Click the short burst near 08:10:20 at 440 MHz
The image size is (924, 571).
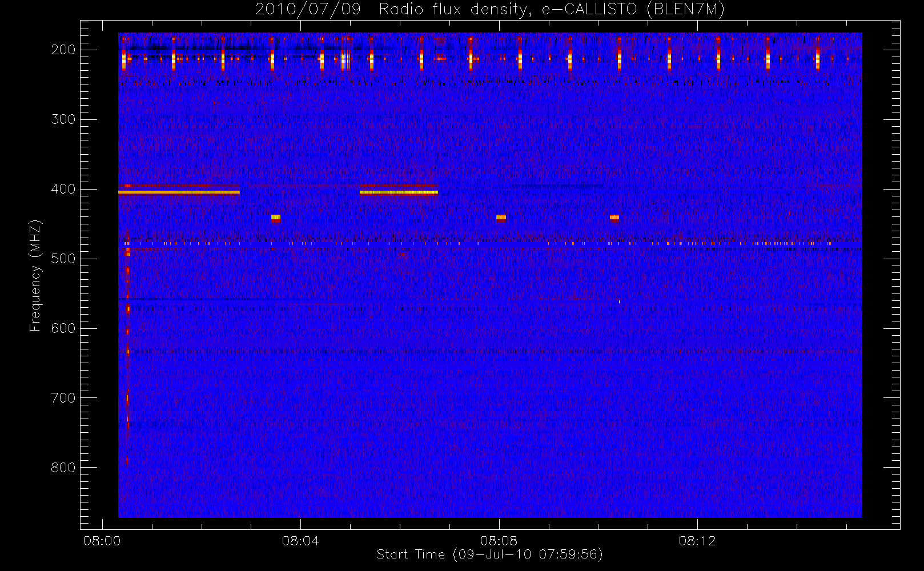[614, 218]
